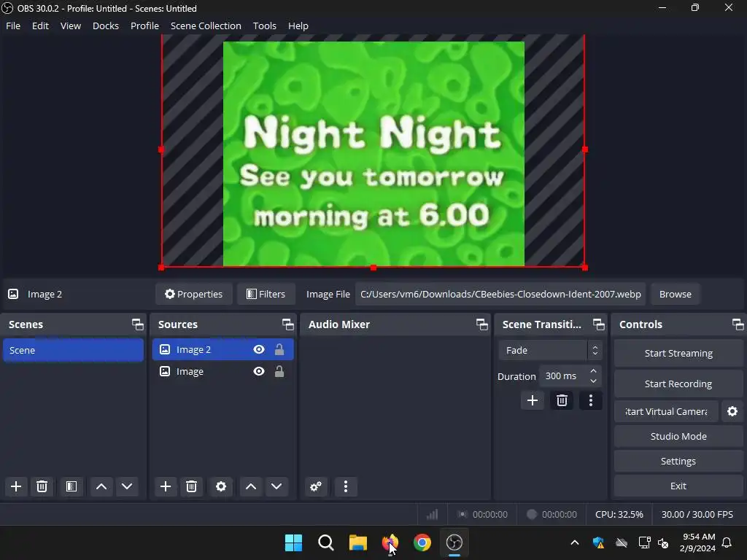This screenshot has height=560, width=747.
Task: Click the Image File path field
Action: [500, 295]
